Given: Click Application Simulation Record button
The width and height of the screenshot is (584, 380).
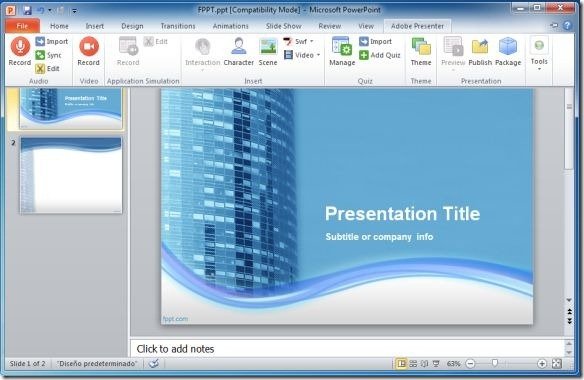Looking at the screenshot, I should (x=128, y=51).
